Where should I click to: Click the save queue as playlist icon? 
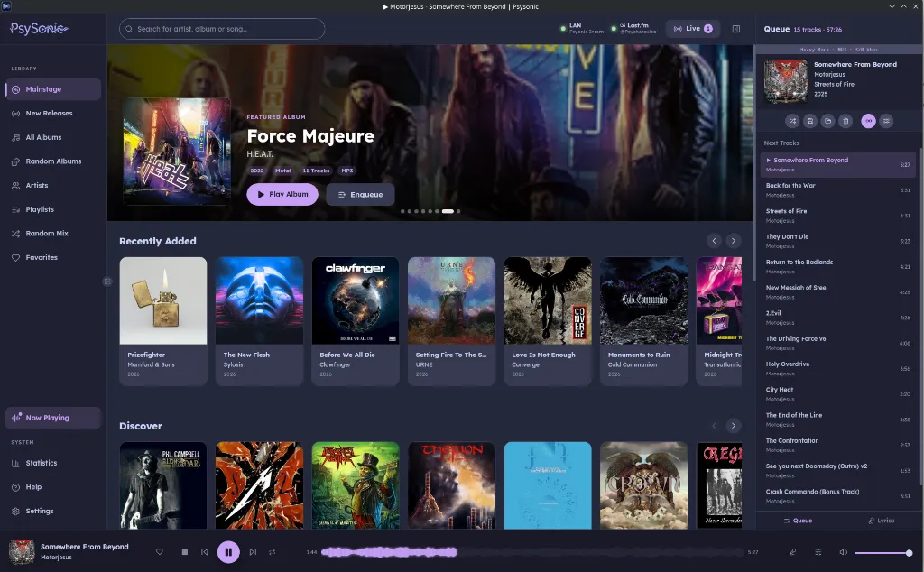point(810,120)
